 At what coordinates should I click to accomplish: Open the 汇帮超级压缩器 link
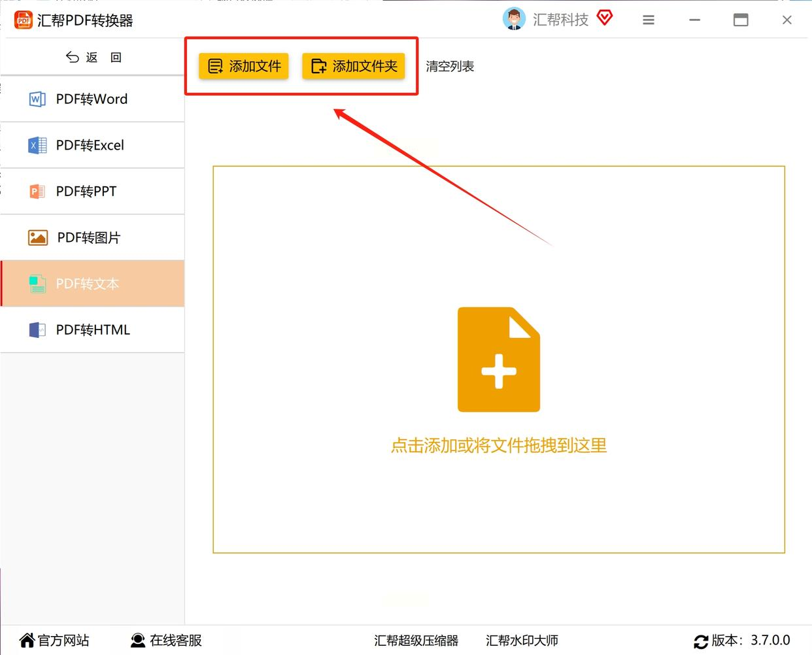pos(416,641)
